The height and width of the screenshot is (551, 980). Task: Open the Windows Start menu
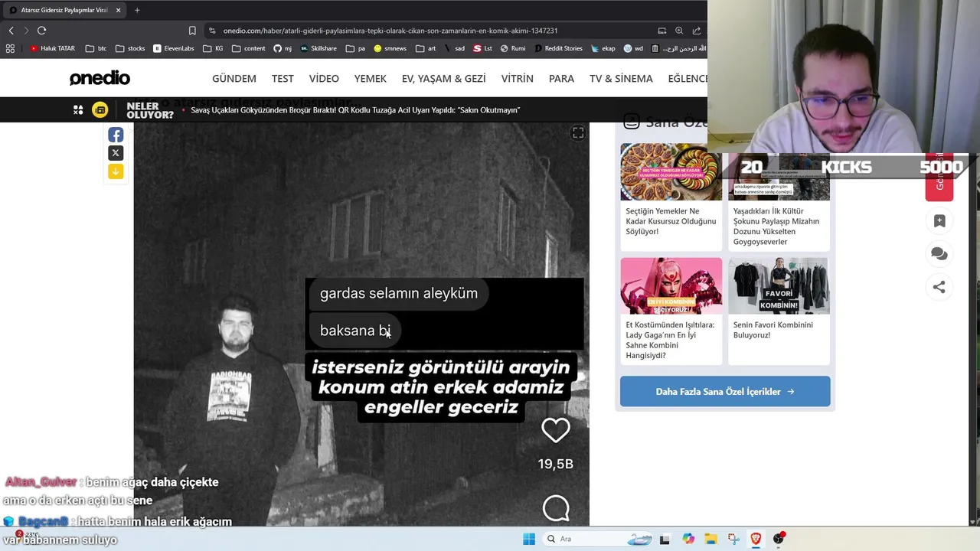pos(529,539)
